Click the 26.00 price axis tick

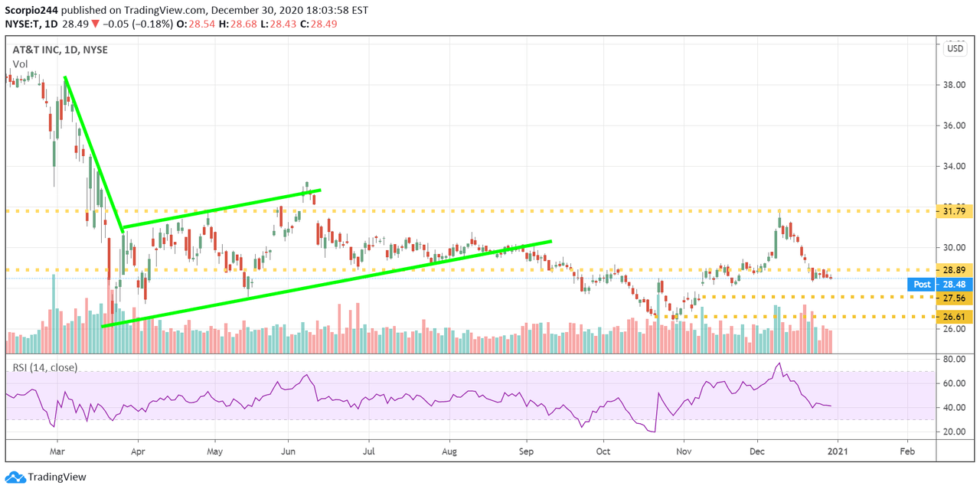pos(954,329)
